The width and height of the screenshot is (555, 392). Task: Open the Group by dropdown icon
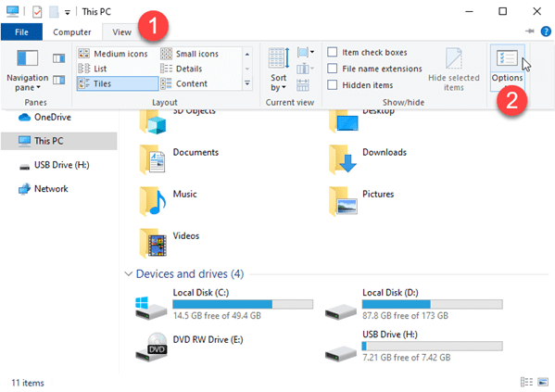[x=306, y=53]
